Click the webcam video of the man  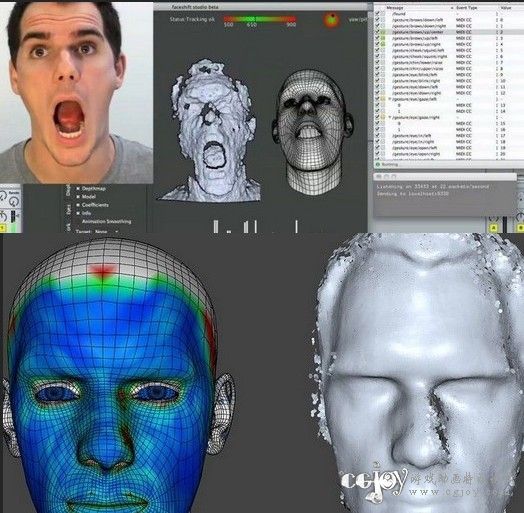[x=77, y=93]
